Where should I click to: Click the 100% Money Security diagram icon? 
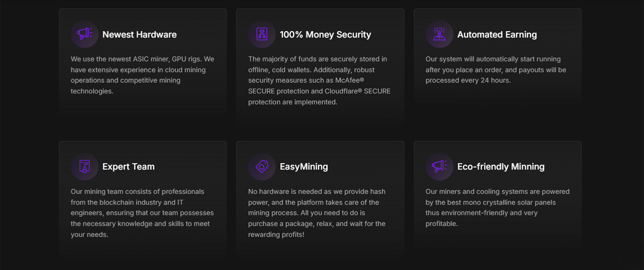tap(262, 34)
